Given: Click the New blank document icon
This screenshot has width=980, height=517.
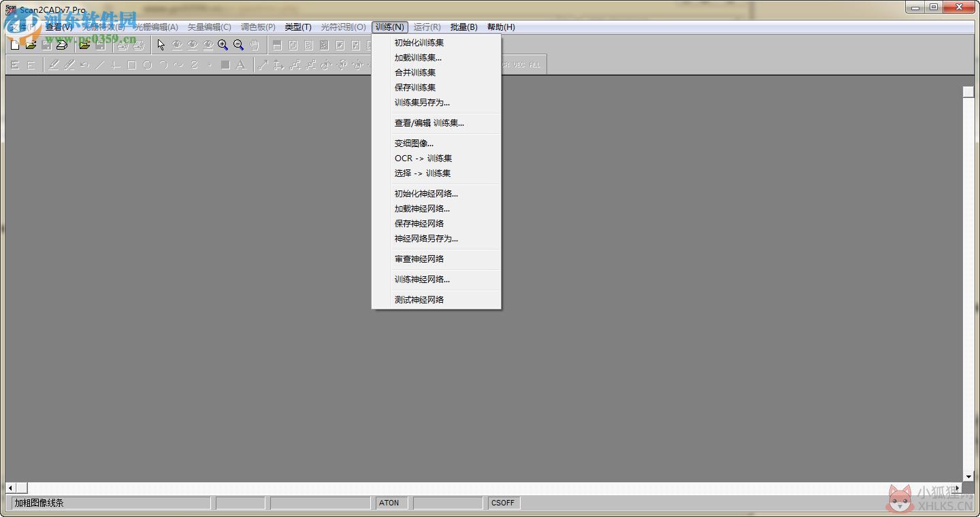Looking at the screenshot, I should [15, 45].
